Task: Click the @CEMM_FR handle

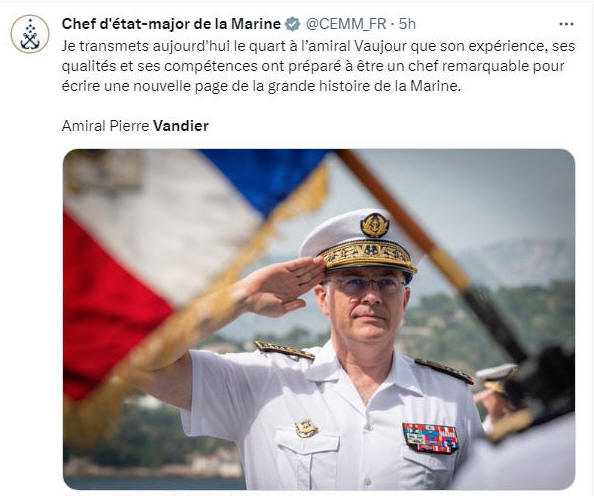Action: (x=346, y=24)
